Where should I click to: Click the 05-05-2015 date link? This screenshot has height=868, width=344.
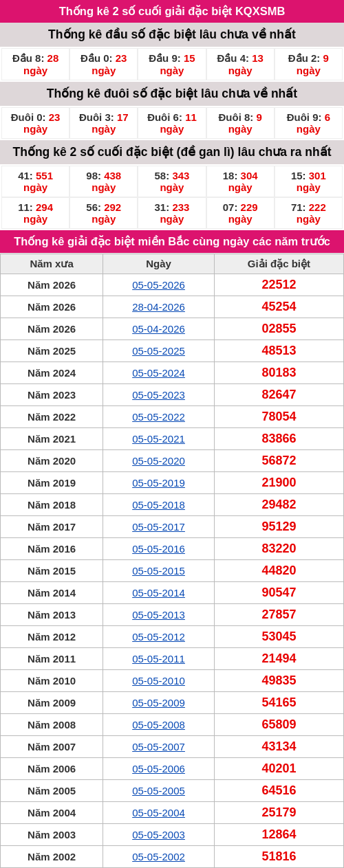point(158,571)
